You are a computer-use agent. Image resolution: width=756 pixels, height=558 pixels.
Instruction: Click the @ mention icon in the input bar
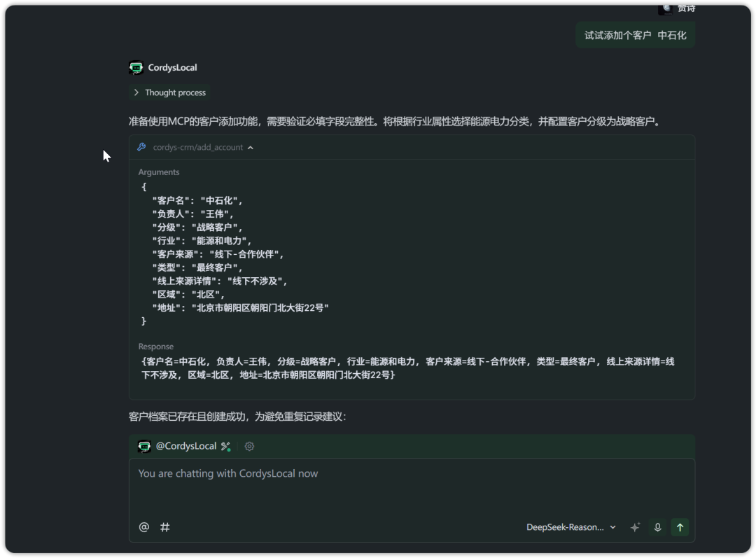click(144, 526)
